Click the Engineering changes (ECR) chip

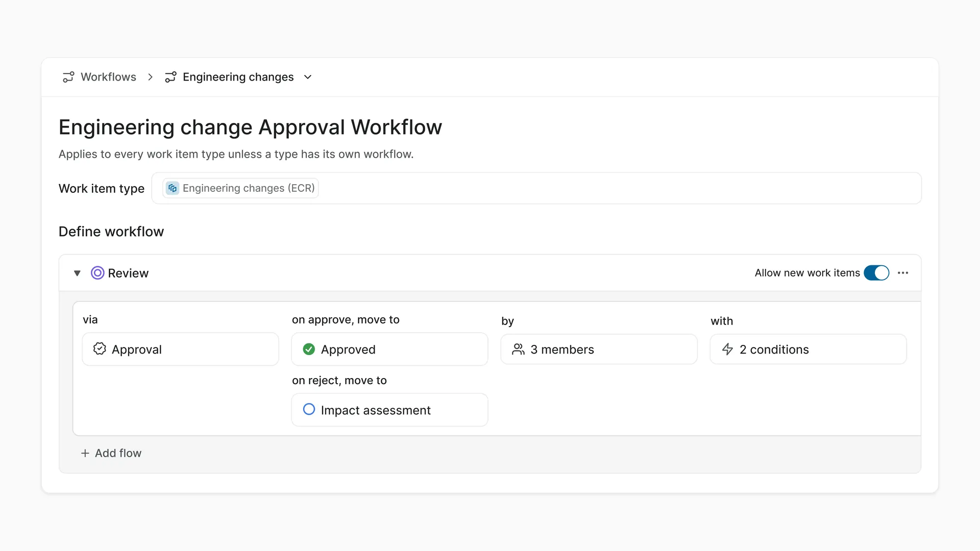240,188
